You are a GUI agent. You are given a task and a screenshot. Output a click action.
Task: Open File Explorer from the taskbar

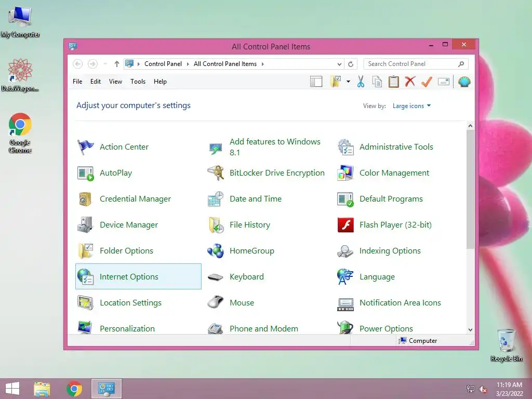[x=42, y=389]
